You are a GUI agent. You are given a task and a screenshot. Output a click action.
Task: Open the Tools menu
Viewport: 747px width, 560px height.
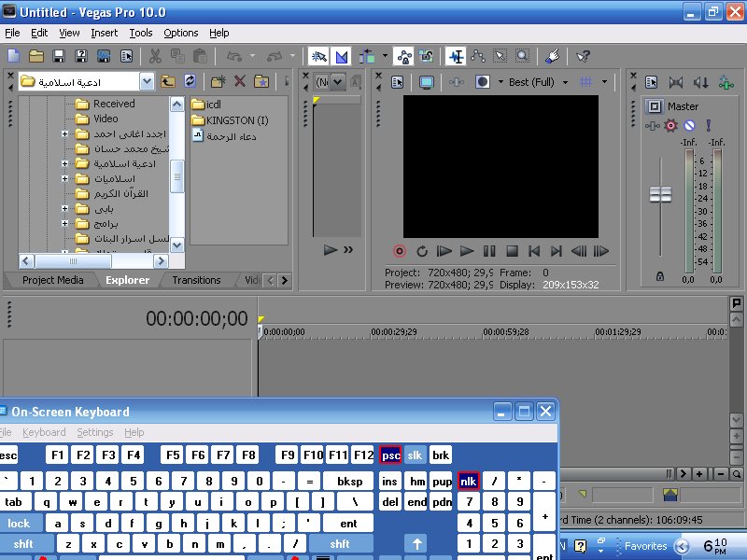pos(141,33)
